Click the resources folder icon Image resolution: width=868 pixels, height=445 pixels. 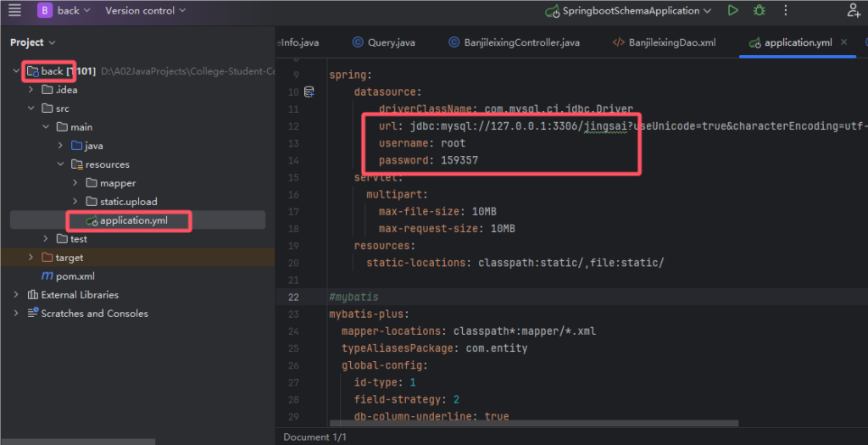[77, 164]
